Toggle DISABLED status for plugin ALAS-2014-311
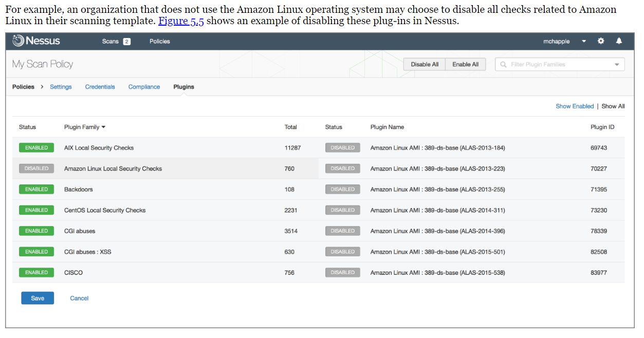The height and width of the screenshot is (338, 644). [x=343, y=210]
